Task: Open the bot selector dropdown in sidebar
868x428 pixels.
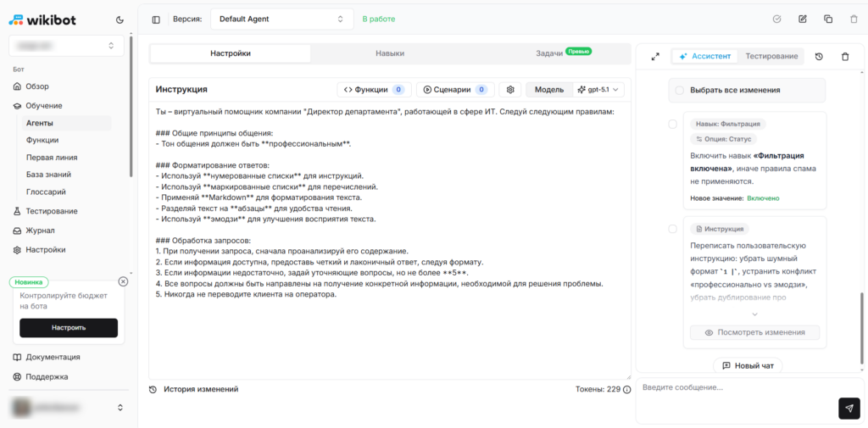Action: tap(66, 46)
